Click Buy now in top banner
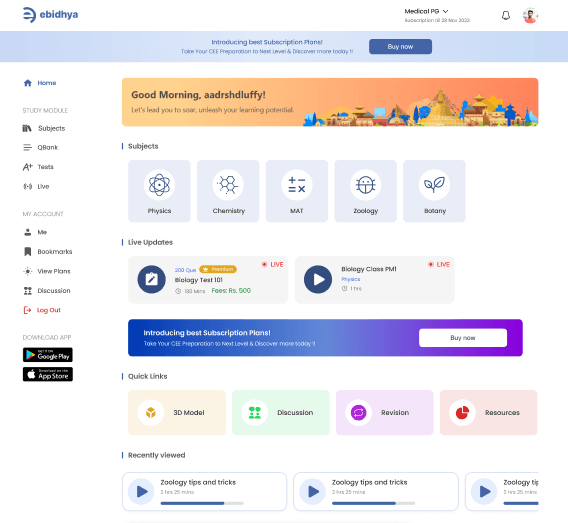This screenshot has height=523, width=568. coord(400,47)
